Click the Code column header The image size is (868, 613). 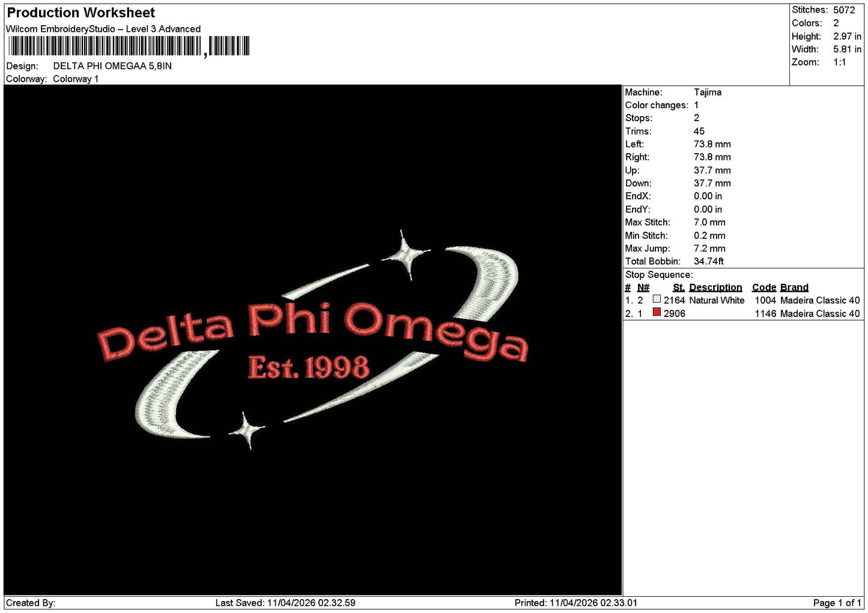point(764,288)
